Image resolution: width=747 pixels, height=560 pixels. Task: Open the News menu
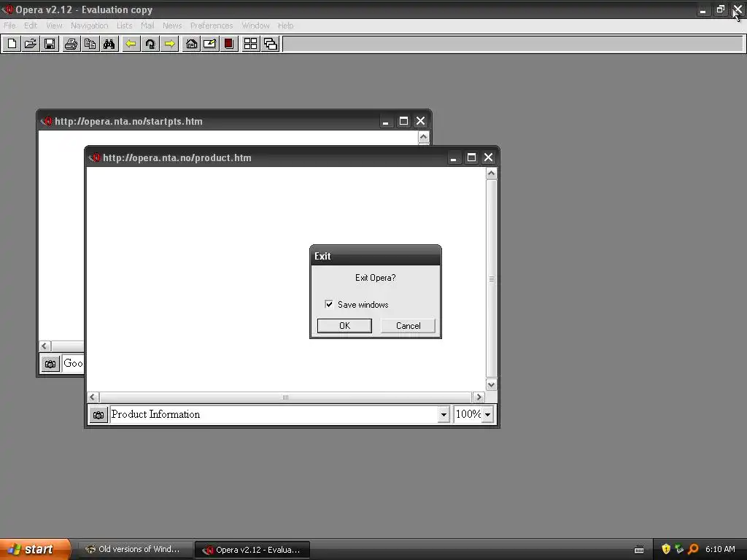(172, 26)
